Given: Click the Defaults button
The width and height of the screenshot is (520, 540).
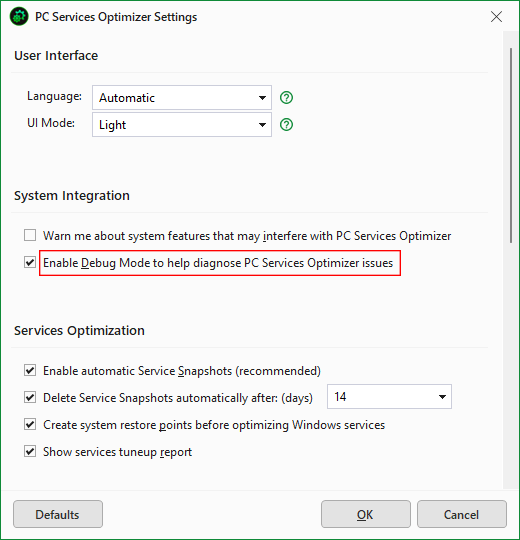Looking at the screenshot, I should 58,514.
